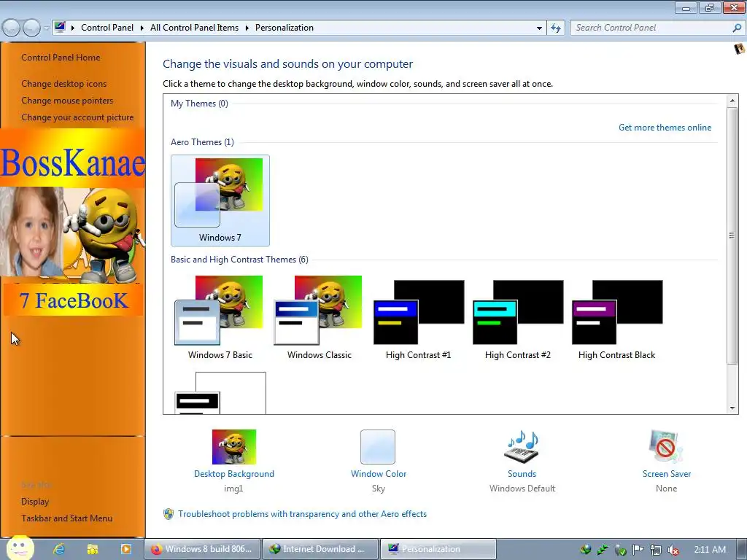
Task: Click Control Panel in breadcrumb
Action: click(107, 28)
